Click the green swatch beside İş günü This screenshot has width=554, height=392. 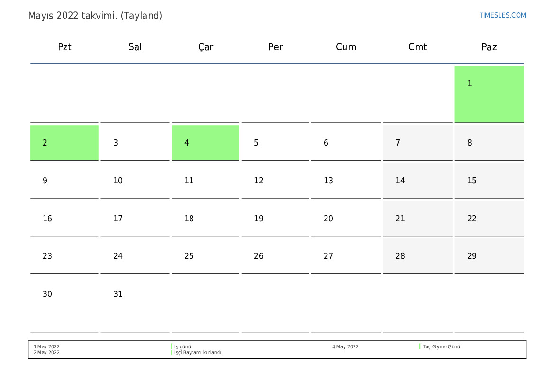[172, 346]
